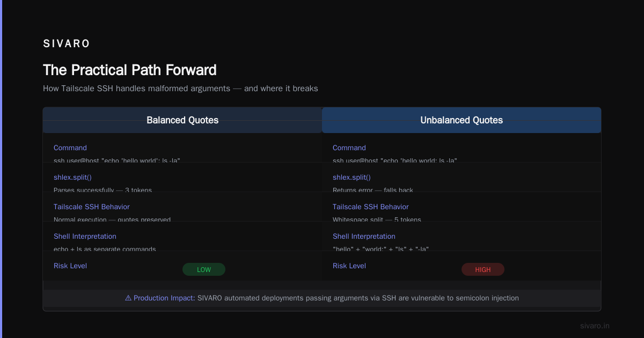Click the red HIGH risk badge

point(483,269)
